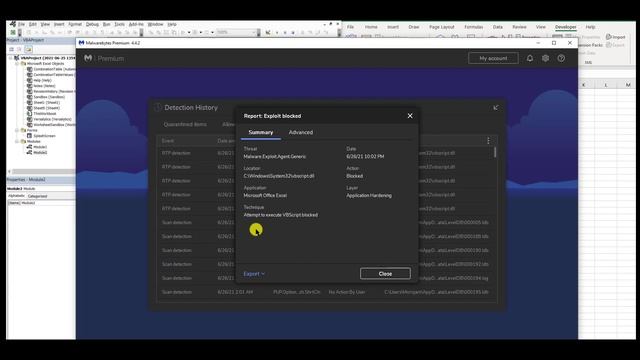Switch to Alphabetic tab in Properties pane
Image resolution: width=640 pixels, height=360 pixels.
point(16,196)
